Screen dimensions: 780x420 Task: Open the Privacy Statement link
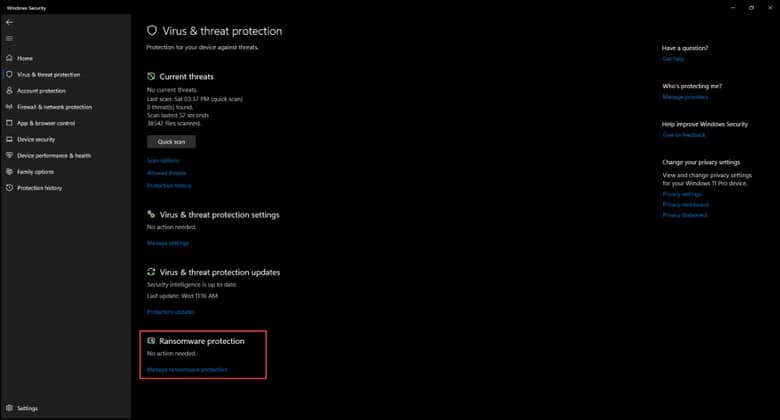[685, 215]
